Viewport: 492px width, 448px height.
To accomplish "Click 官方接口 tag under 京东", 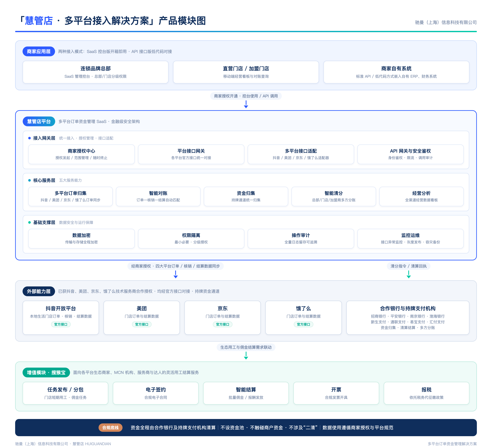I will 223,324.
